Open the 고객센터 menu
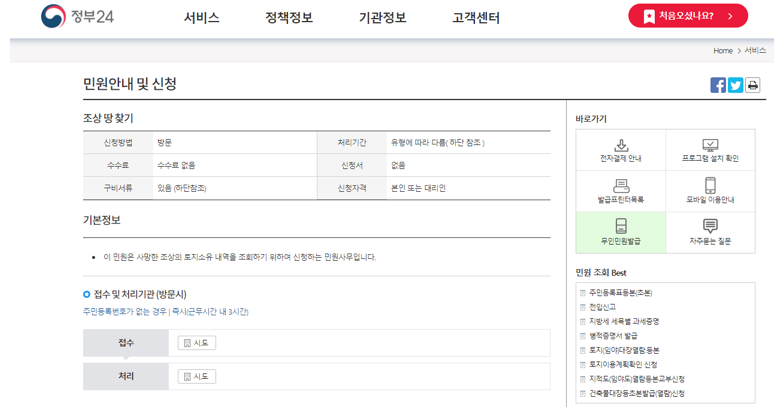The height and width of the screenshot is (416, 776). pyautogui.click(x=476, y=18)
